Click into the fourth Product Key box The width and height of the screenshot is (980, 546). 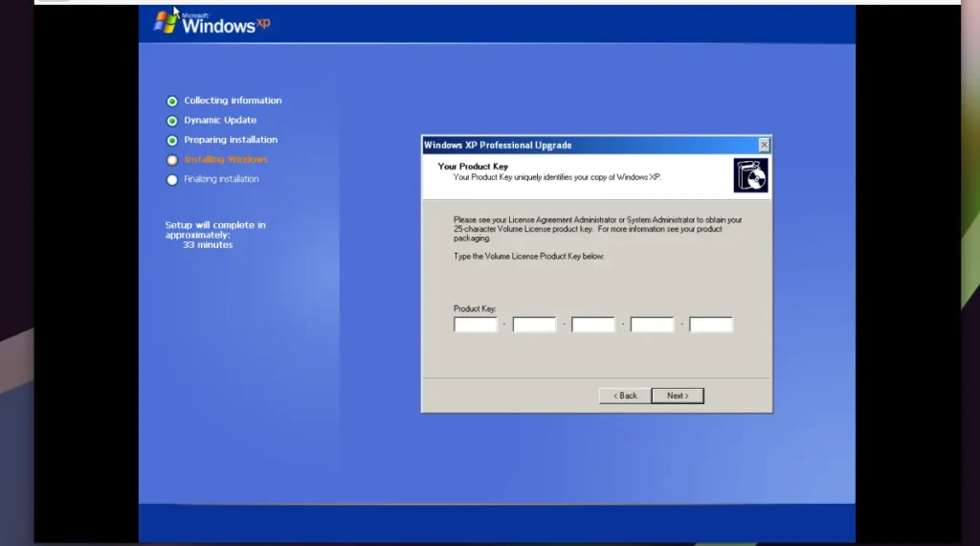pos(652,325)
